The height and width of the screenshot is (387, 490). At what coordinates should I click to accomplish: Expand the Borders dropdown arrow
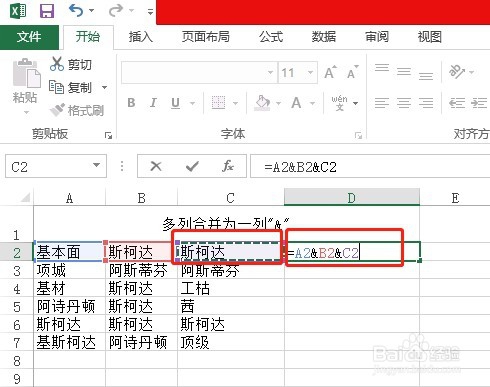235,103
